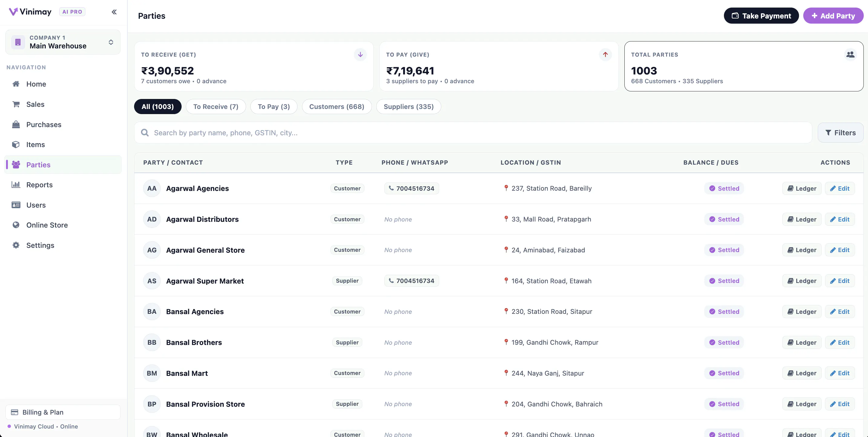
Task: Click phone number of Agarwal Super Market
Action: (411, 281)
